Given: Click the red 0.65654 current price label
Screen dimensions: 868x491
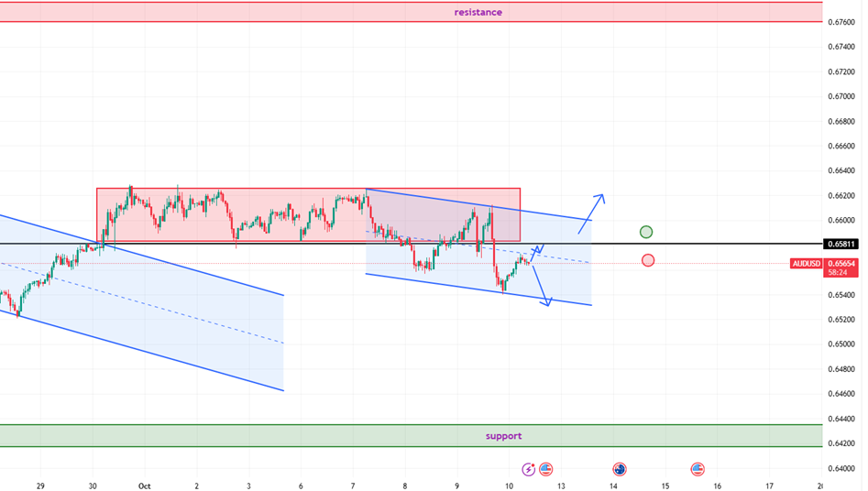Looking at the screenshot, I should pyautogui.click(x=841, y=263).
